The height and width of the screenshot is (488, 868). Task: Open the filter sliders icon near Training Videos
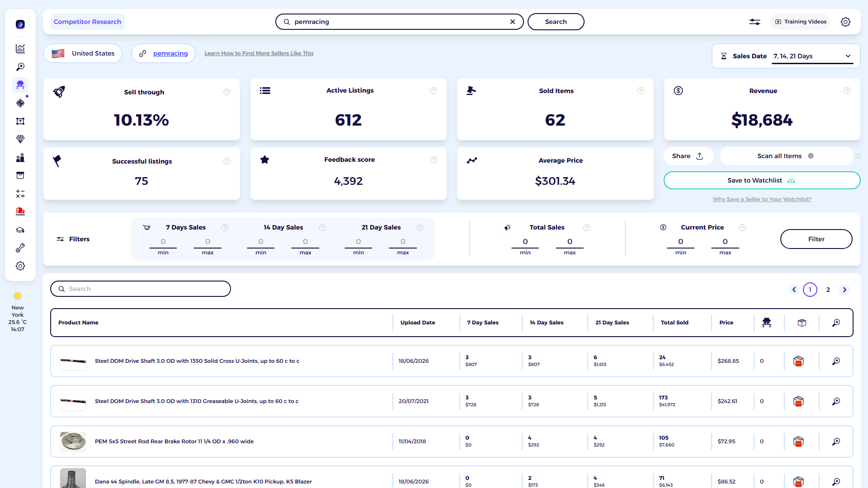755,22
